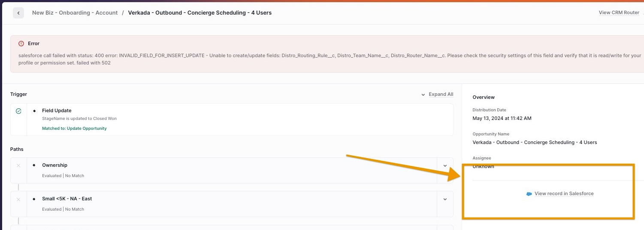The image size is (644, 230).
Task: Click Matched to: Update Opportunity text
Action: [x=74, y=129]
